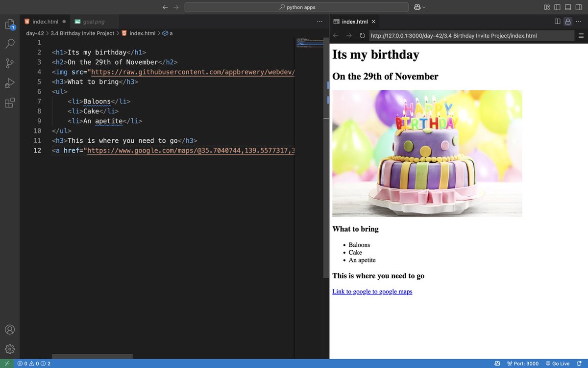Screen dimensions: 588x368
Task: Follow the 'Link to google to google maps' link
Action: [372, 291]
